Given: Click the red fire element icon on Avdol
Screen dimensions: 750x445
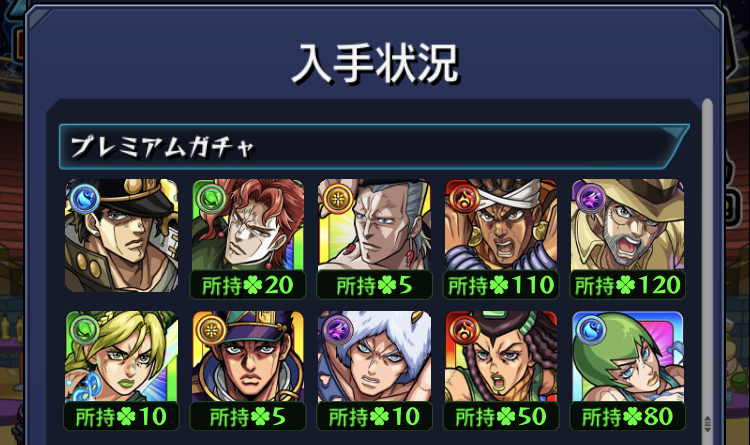Looking at the screenshot, I should (464, 198).
